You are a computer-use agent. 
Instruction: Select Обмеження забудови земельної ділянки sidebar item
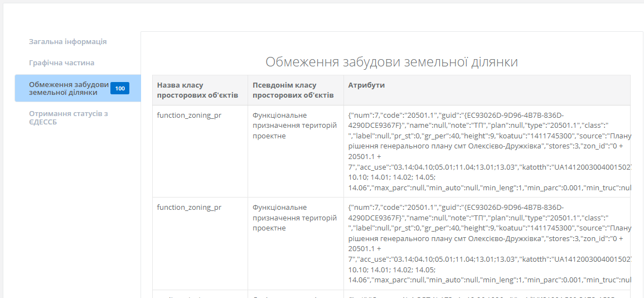(69, 88)
